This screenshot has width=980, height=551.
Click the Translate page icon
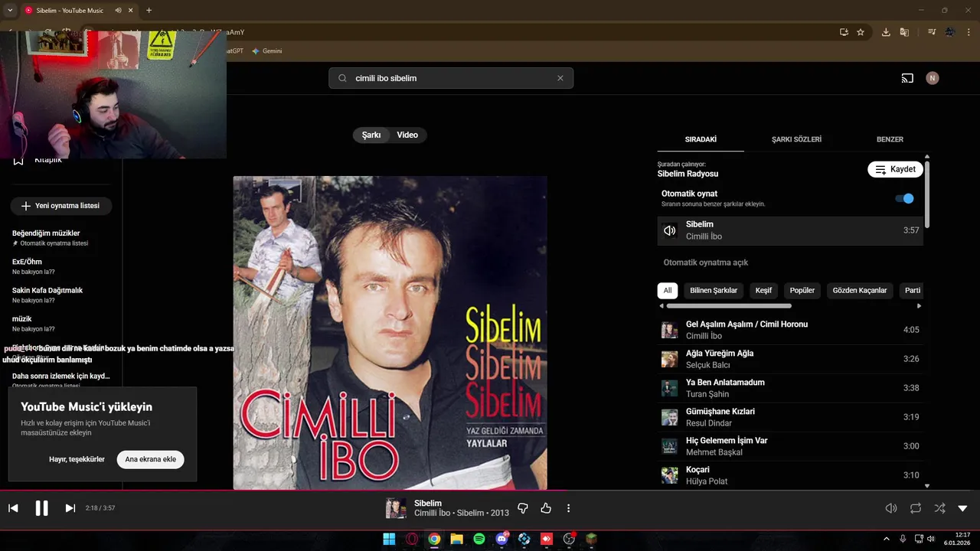pos(904,32)
